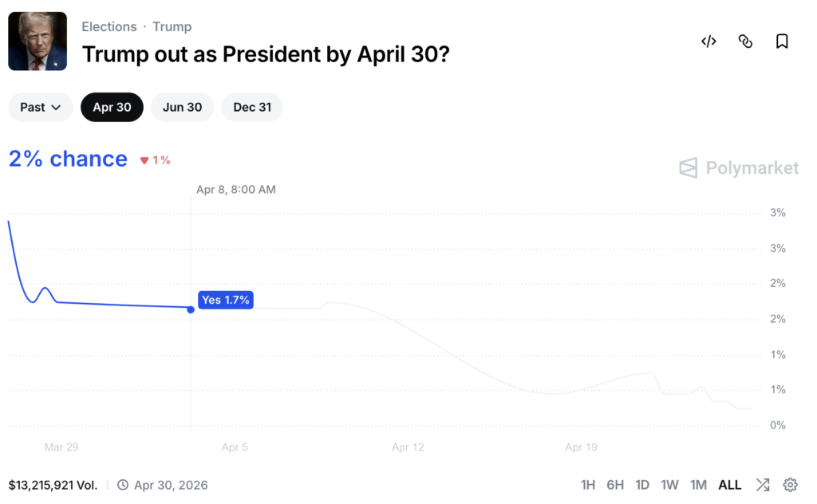Screen dimensions: 817x504
Task: Show the ALL time range
Action: tap(730, 485)
